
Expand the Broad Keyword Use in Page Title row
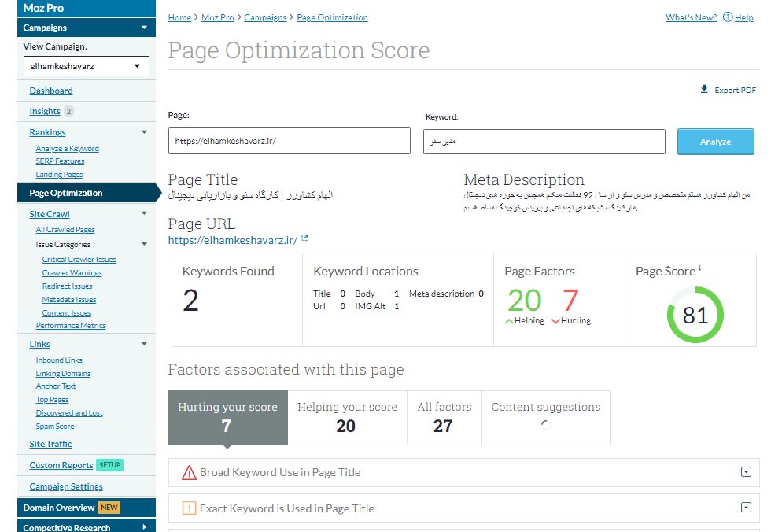pos(746,472)
